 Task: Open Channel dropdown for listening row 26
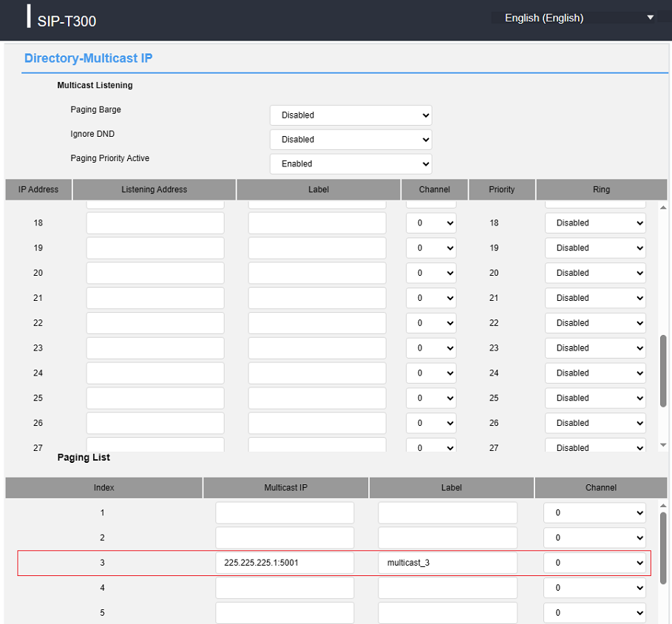(x=431, y=423)
